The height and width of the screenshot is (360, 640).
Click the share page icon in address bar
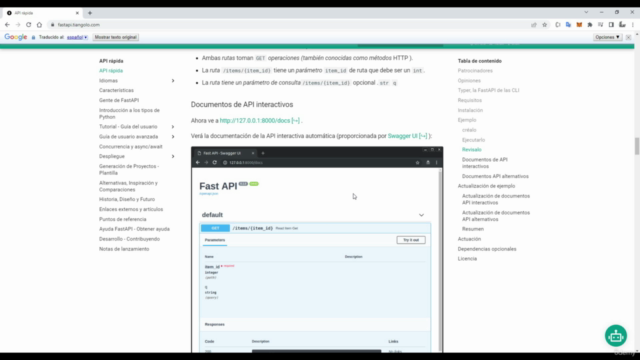(534, 25)
